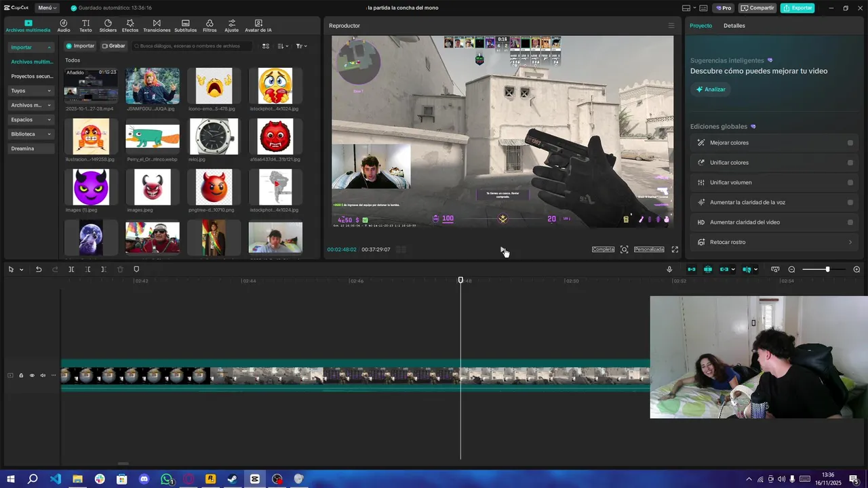The width and height of the screenshot is (868, 488).
Task: Open the Reproductor panel menu
Action: coord(671,26)
